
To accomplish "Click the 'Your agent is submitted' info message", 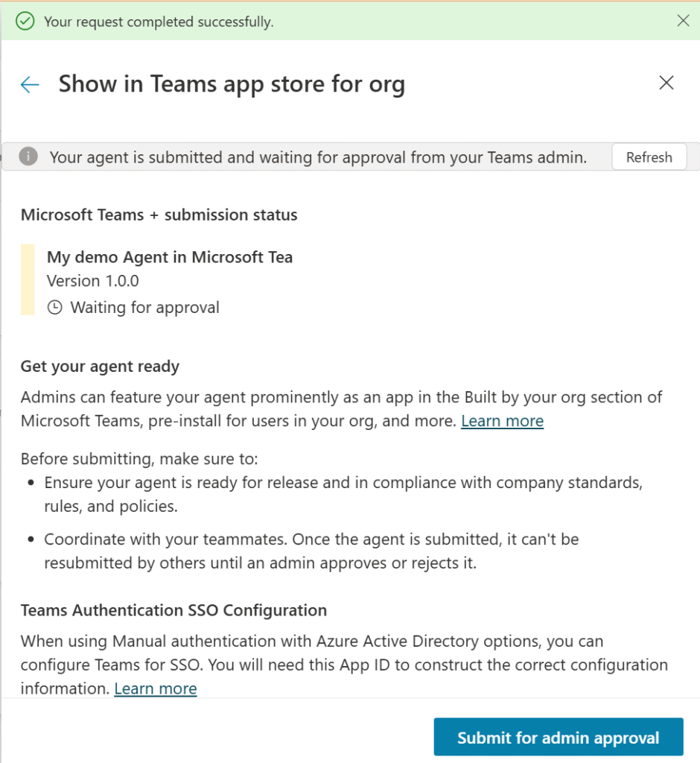I will pos(318,157).
